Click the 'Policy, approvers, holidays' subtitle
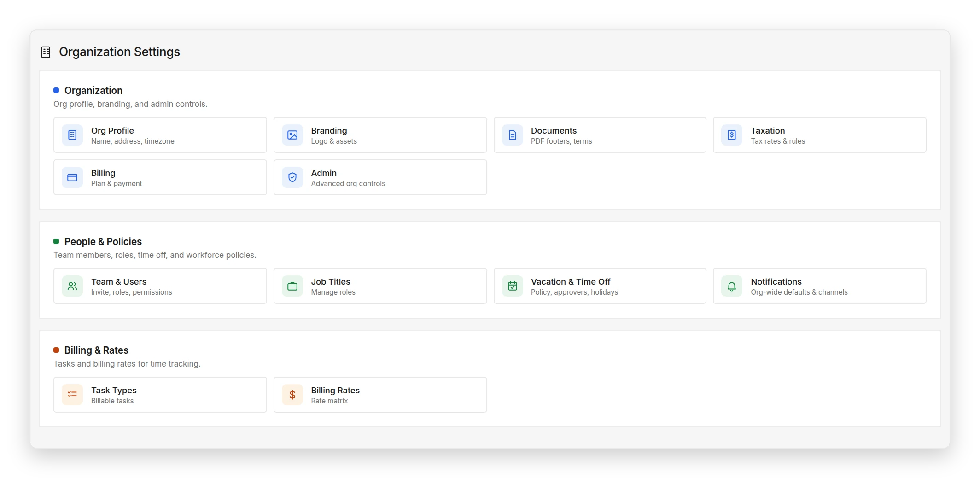This screenshot has height=478, width=980. click(x=574, y=292)
